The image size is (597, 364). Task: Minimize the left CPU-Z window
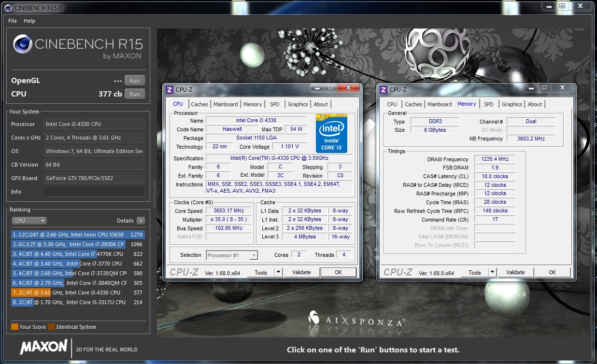(x=317, y=88)
